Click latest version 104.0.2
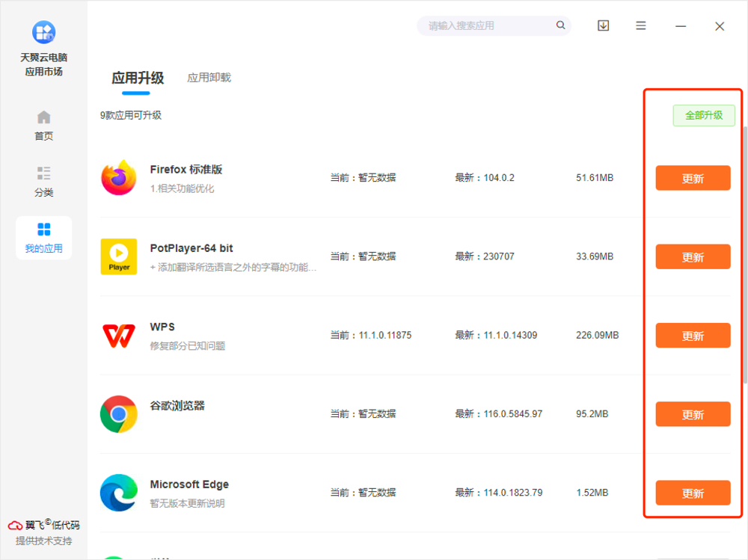 (499, 178)
